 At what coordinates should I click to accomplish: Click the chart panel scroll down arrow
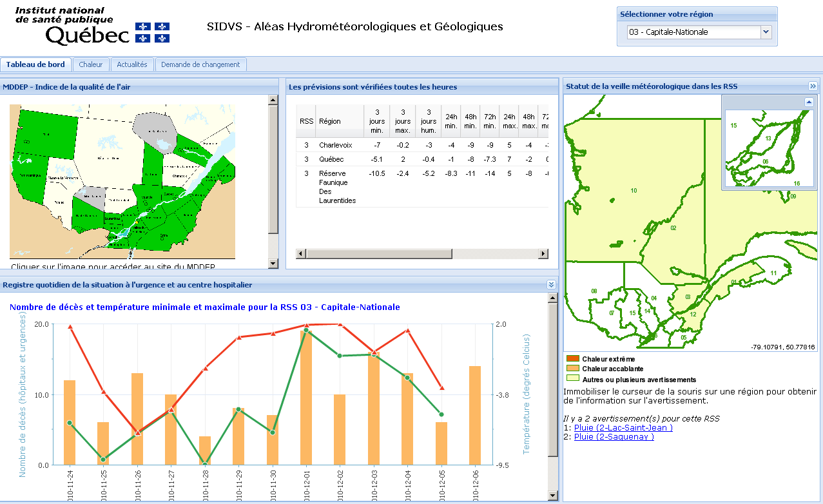553,496
